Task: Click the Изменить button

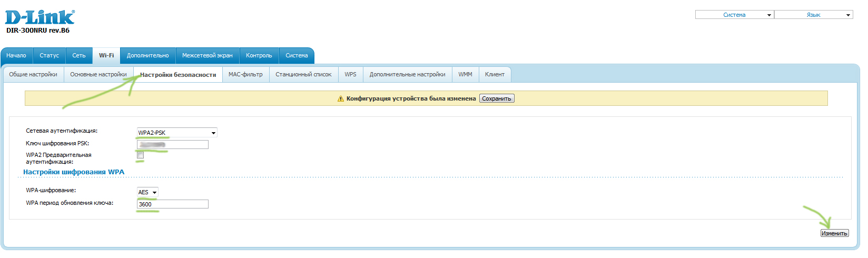Action: (x=834, y=233)
